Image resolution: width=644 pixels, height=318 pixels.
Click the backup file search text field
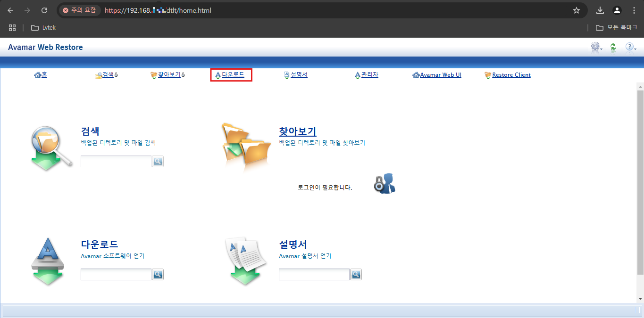(x=116, y=162)
